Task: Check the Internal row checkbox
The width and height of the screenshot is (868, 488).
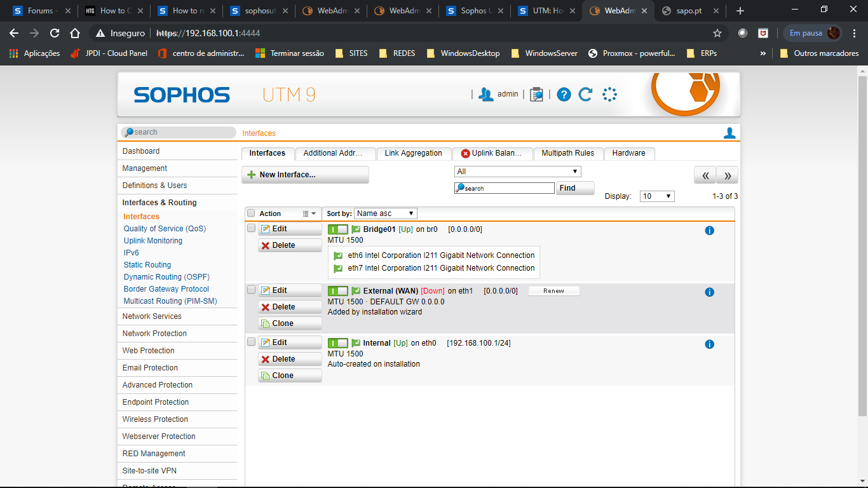Action: click(x=251, y=342)
